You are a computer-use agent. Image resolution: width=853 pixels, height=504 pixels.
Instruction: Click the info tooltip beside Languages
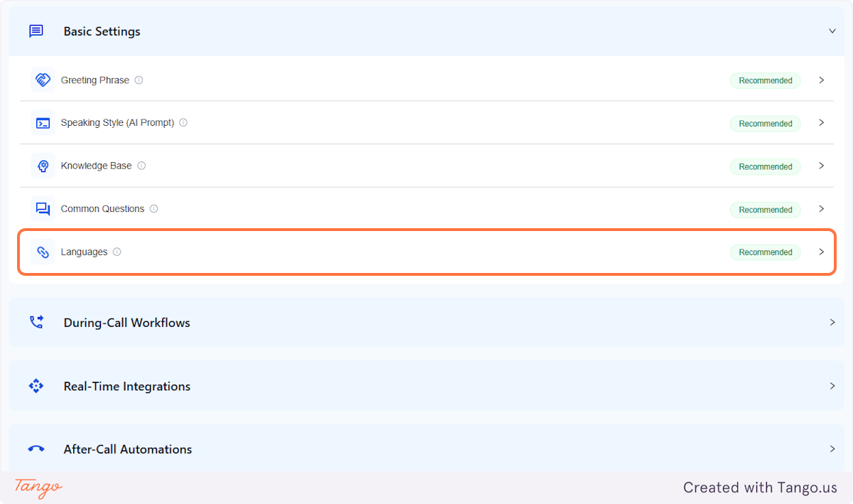(x=117, y=251)
